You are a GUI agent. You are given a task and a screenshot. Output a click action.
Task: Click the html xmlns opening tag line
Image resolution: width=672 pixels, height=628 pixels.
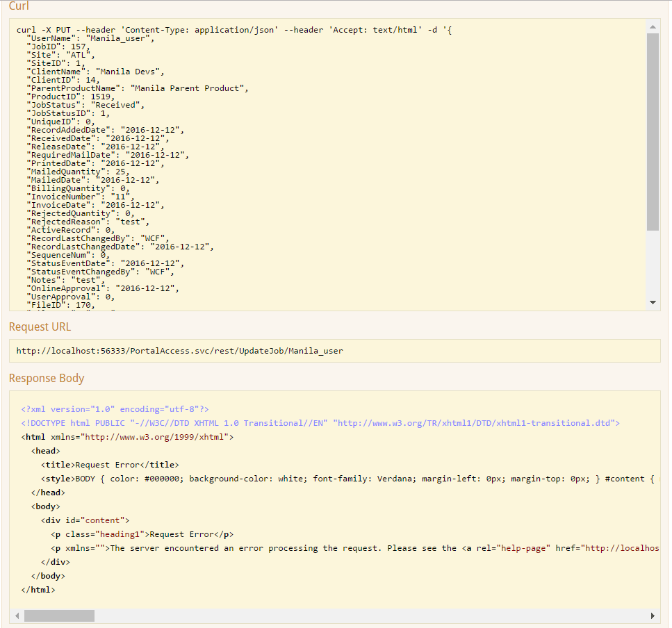tap(127, 438)
